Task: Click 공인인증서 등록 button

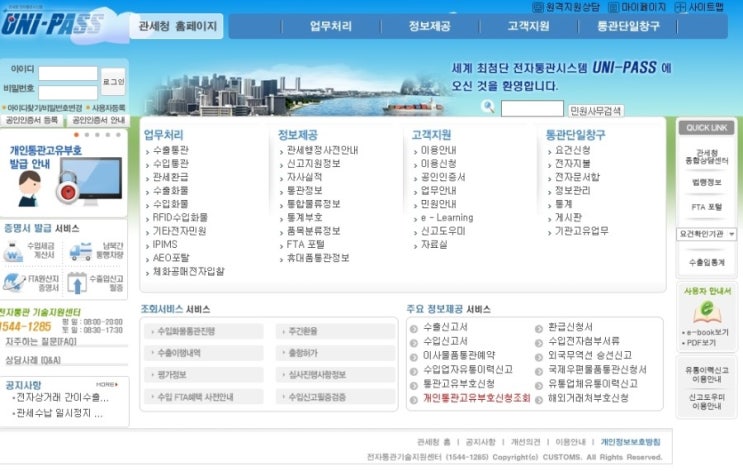Action: coord(32,121)
